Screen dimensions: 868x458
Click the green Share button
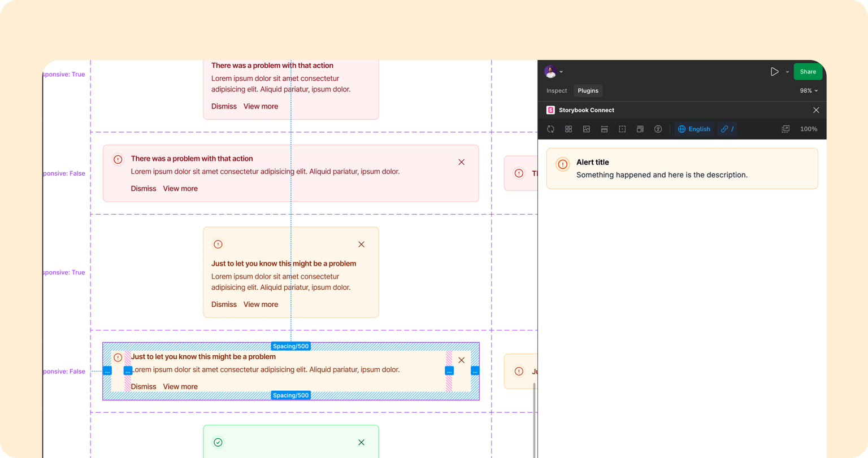coord(808,72)
